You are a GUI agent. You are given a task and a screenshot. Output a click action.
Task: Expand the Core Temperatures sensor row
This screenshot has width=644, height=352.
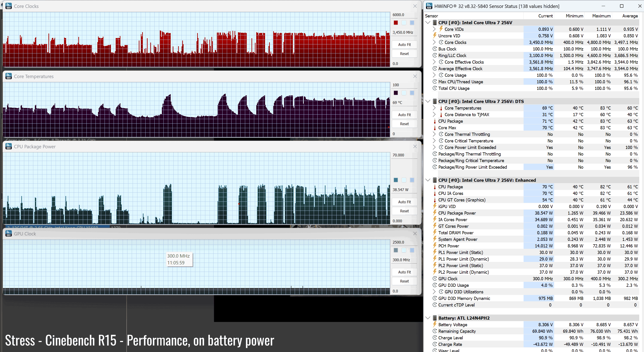[434, 108]
